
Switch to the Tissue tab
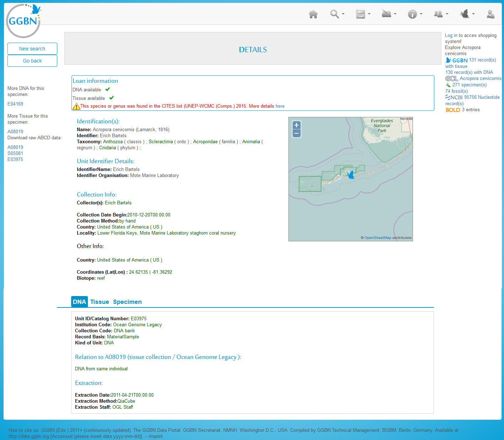(99, 302)
